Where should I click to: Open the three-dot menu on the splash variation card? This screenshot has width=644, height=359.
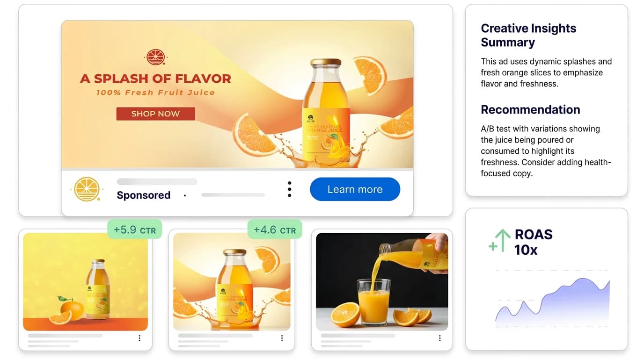[282, 337]
